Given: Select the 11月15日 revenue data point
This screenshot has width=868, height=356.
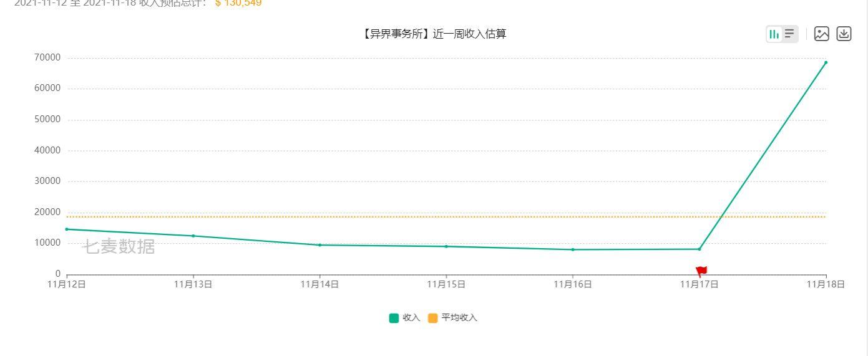Looking at the screenshot, I should point(446,246).
